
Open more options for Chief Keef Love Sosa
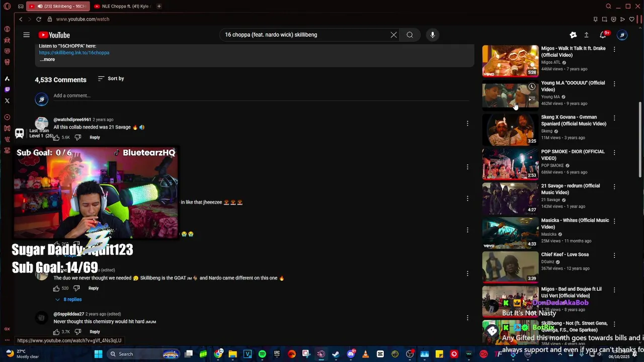tap(614, 255)
